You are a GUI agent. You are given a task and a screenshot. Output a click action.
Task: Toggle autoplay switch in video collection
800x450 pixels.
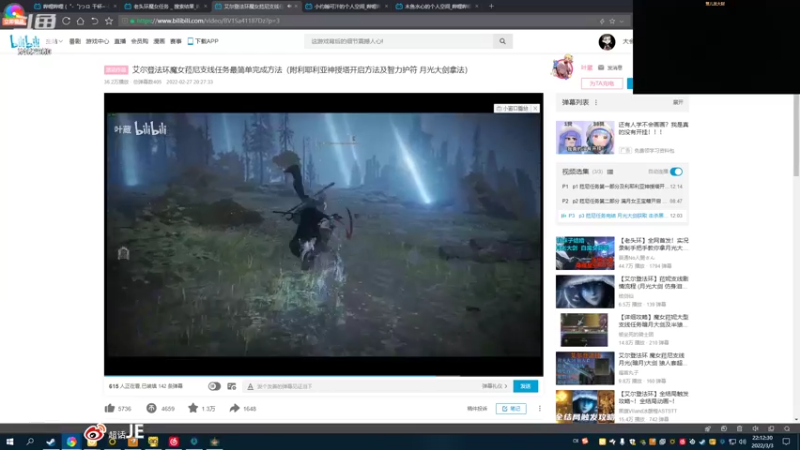[676, 172]
